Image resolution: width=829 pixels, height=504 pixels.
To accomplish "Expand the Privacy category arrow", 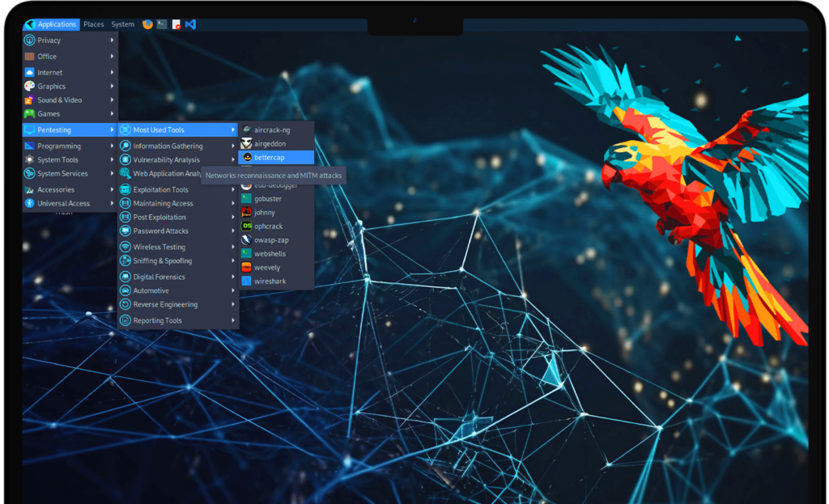I will click(x=113, y=40).
